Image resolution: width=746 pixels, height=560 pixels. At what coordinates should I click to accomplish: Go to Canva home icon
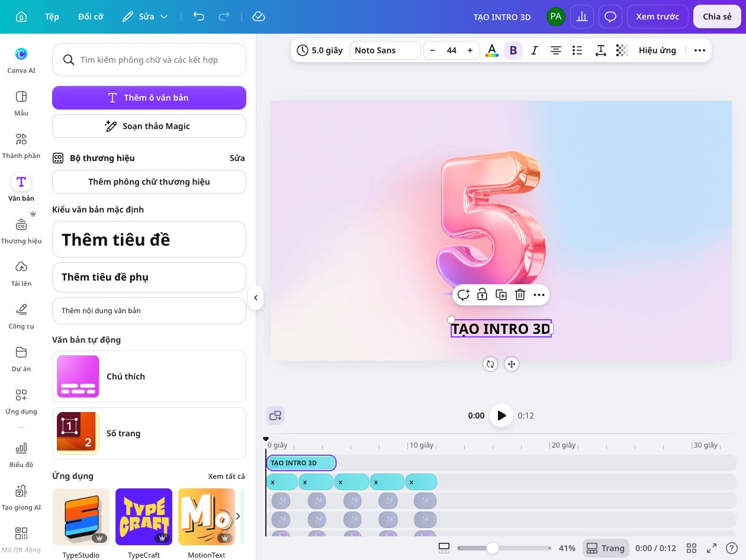point(21,17)
